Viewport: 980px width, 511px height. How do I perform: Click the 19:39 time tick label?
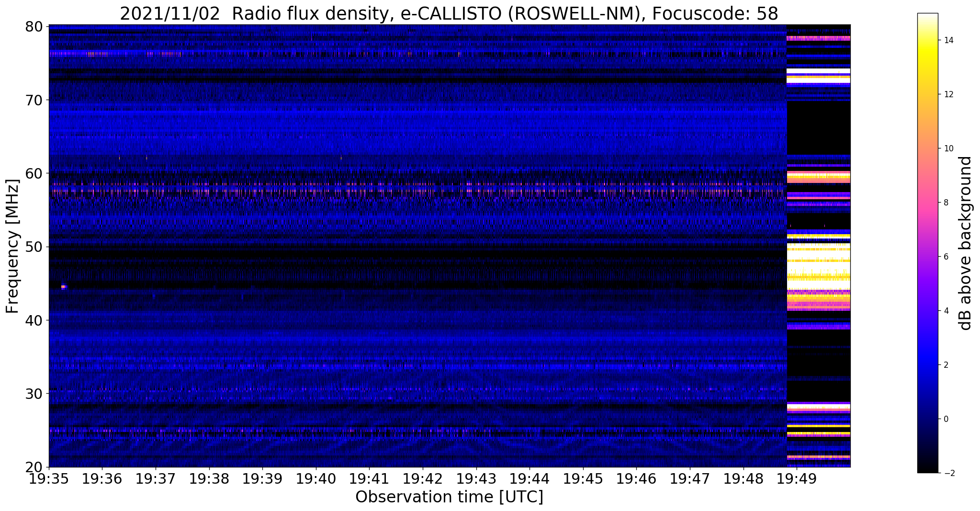click(262, 479)
